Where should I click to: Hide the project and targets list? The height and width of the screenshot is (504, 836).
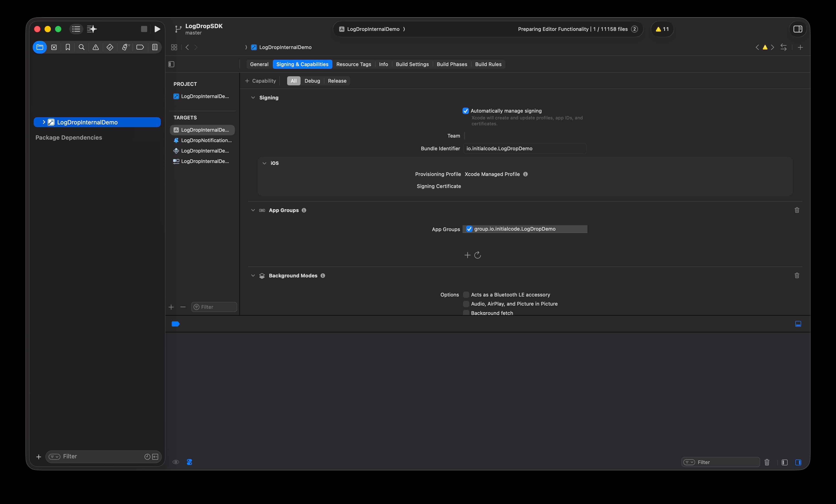click(171, 64)
